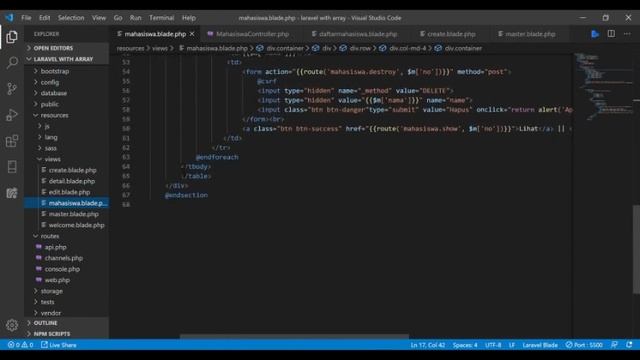Expand the bootstrap folder
640x360 pixels.
(x=67, y=71)
